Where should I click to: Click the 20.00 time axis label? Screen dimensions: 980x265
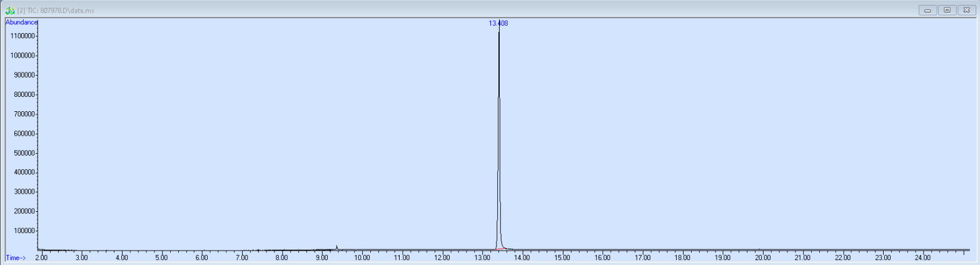(762, 257)
